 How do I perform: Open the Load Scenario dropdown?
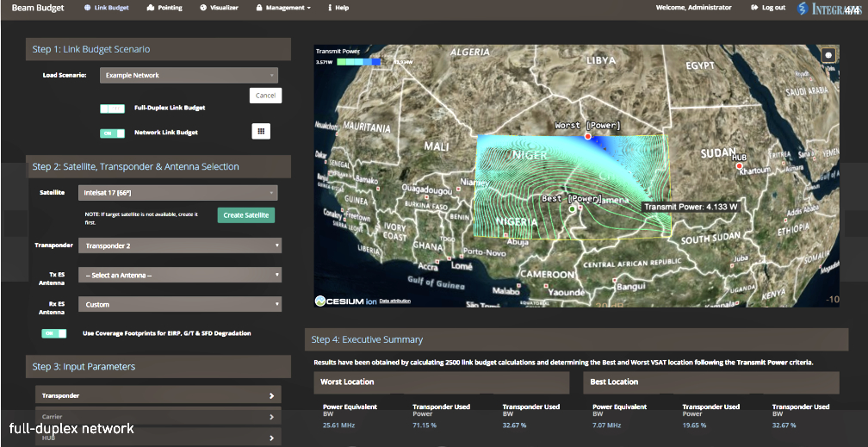(189, 76)
